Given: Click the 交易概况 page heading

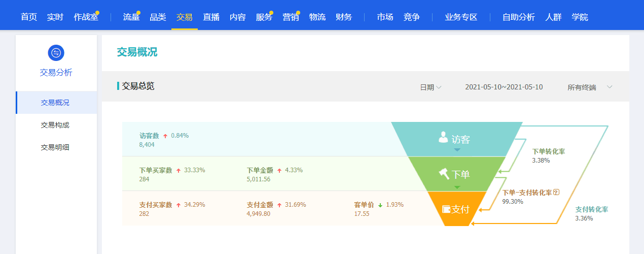Looking at the screenshot, I should 137,52.
